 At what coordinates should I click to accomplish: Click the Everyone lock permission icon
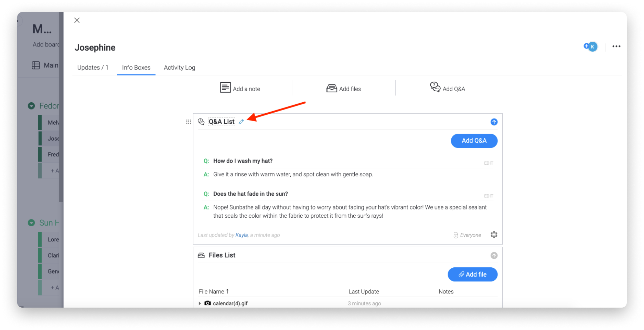point(455,235)
